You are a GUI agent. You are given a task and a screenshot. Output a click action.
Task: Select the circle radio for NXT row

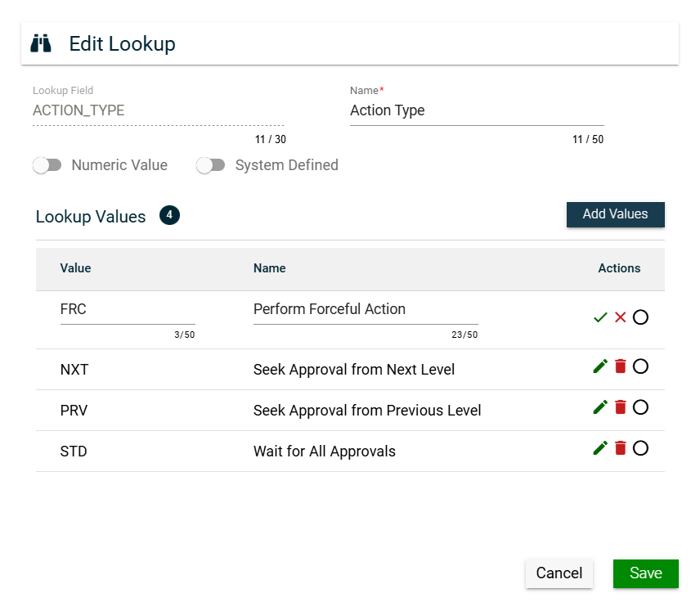(x=640, y=366)
